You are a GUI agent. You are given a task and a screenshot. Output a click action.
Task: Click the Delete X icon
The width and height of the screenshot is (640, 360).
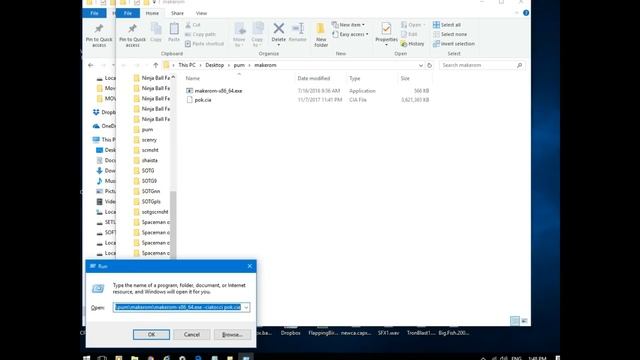click(x=279, y=28)
